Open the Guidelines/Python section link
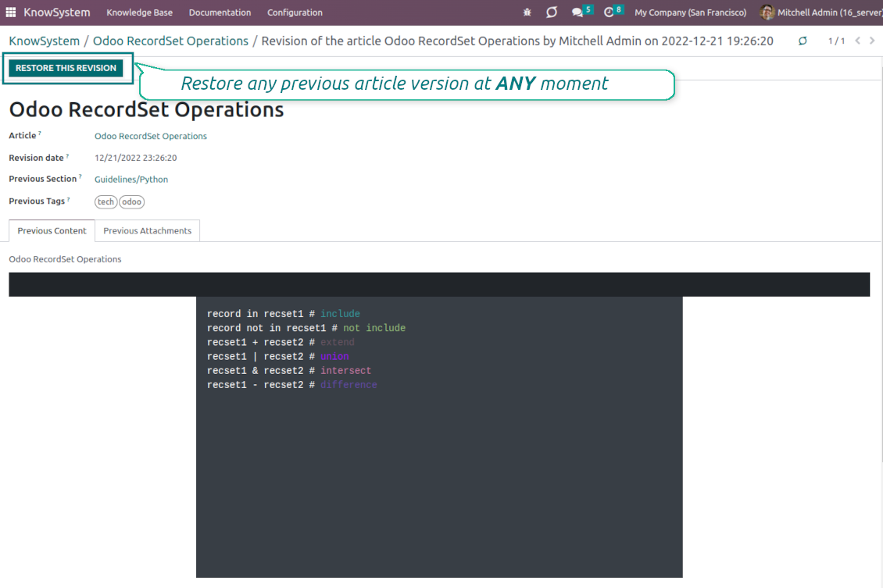 [x=131, y=180]
